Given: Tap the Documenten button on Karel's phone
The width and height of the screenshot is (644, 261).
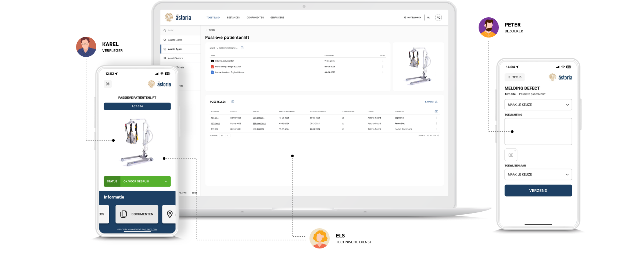Looking at the screenshot, I should coord(137,214).
